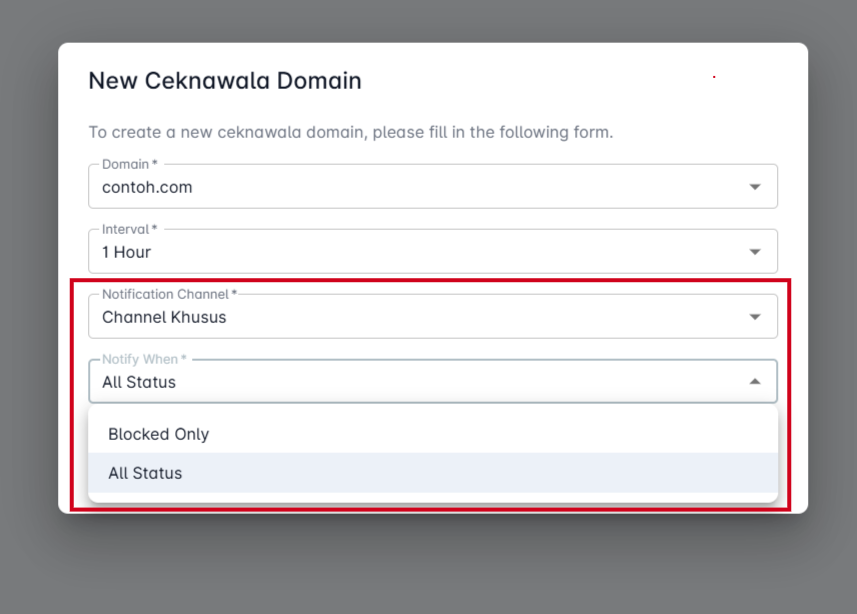857x614 pixels.
Task: Select the Blocked Only option
Action: pos(158,434)
